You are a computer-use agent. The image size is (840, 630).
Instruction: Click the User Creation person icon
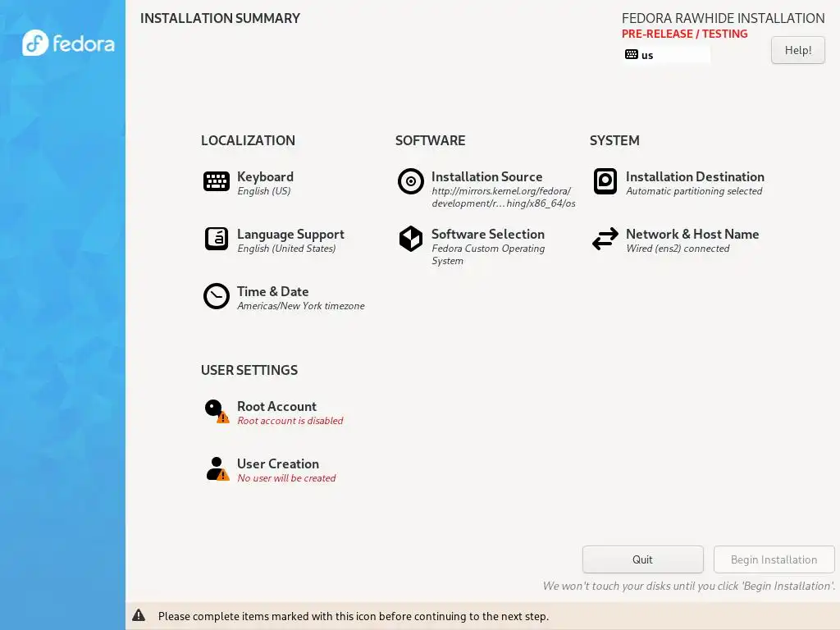pos(217,468)
